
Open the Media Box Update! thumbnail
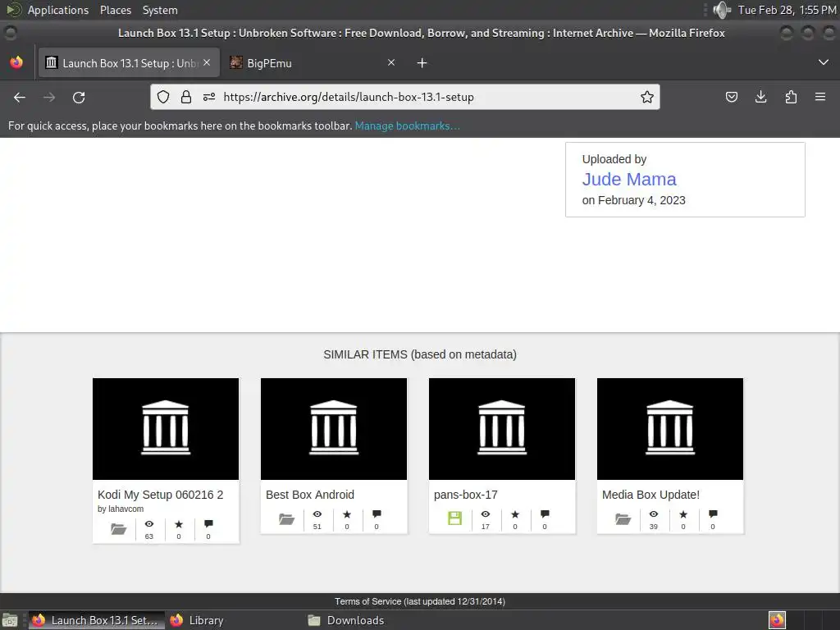pyautogui.click(x=670, y=428)
